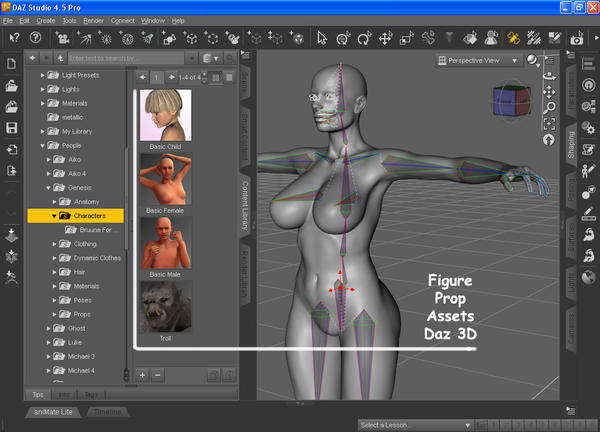Expand the Lights folder

[x=42, y=89]
